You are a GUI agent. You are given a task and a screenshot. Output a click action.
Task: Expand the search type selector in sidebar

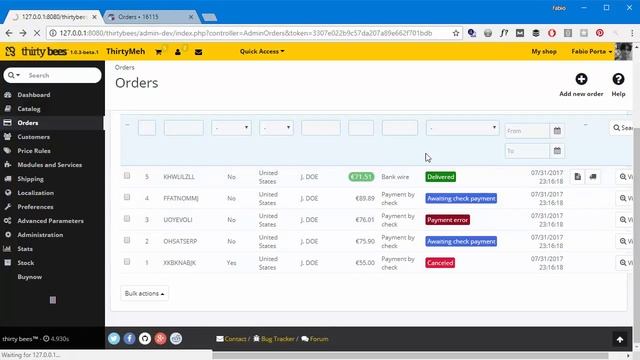click(14, 75)
